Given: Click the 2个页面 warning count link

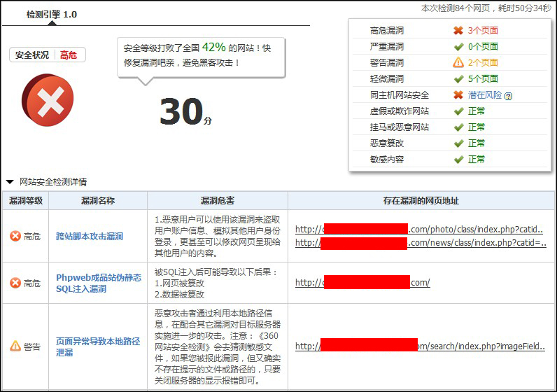Looking at the screenshot, I should tap(483, 63).
